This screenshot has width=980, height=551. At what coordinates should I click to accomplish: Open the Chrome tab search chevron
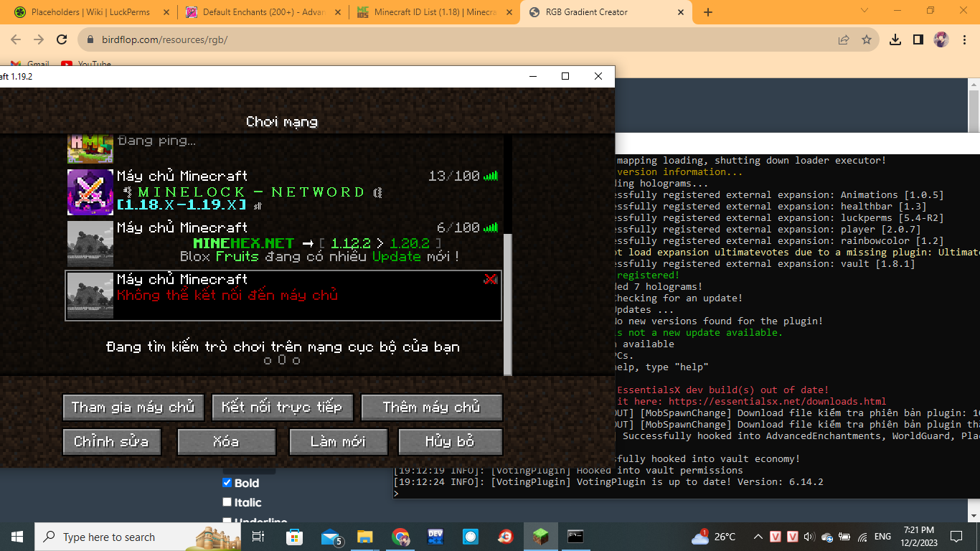point(864,11)
